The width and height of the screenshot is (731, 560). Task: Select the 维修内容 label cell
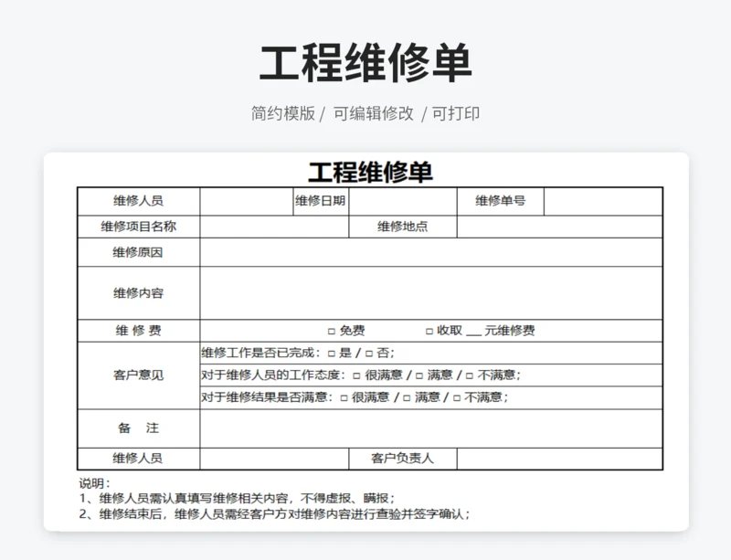(x=139, y=293)
